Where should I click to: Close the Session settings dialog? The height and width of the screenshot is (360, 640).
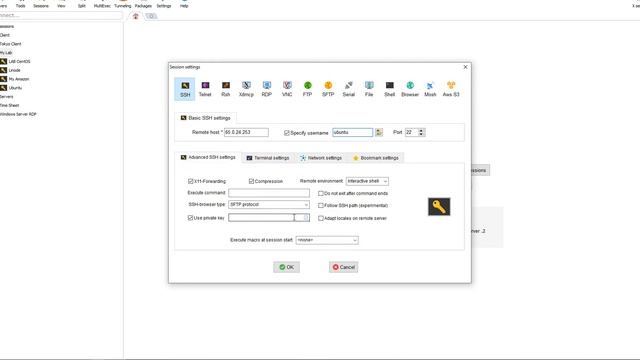tap(465, 67)
